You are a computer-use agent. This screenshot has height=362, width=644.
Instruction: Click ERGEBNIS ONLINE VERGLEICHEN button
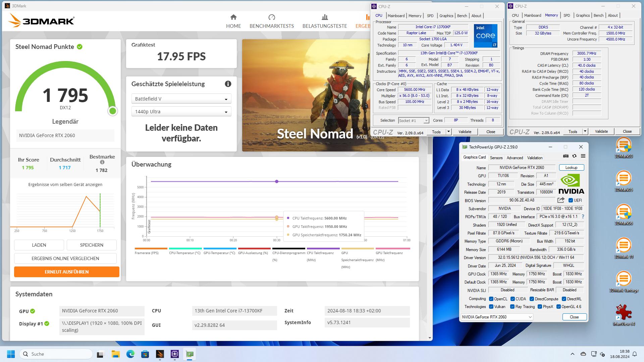65,258
